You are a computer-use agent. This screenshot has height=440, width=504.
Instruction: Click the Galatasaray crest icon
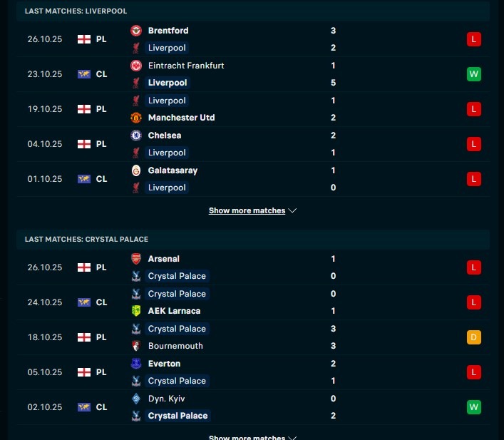(x=136, y=170)
